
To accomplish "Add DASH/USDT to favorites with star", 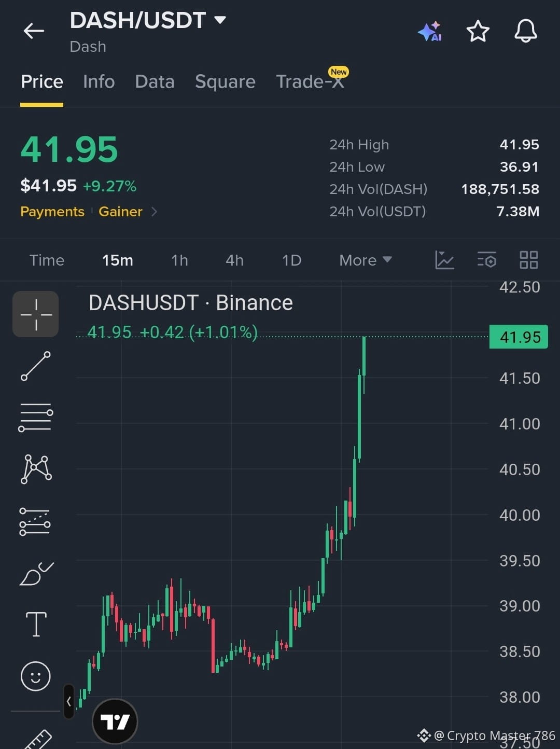I will 478,31.
